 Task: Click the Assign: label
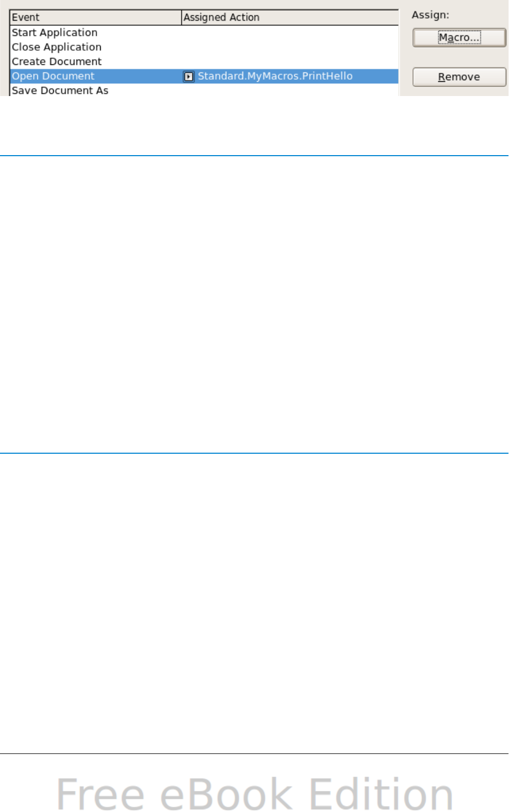pyautogui.click(x=430, y=15)
